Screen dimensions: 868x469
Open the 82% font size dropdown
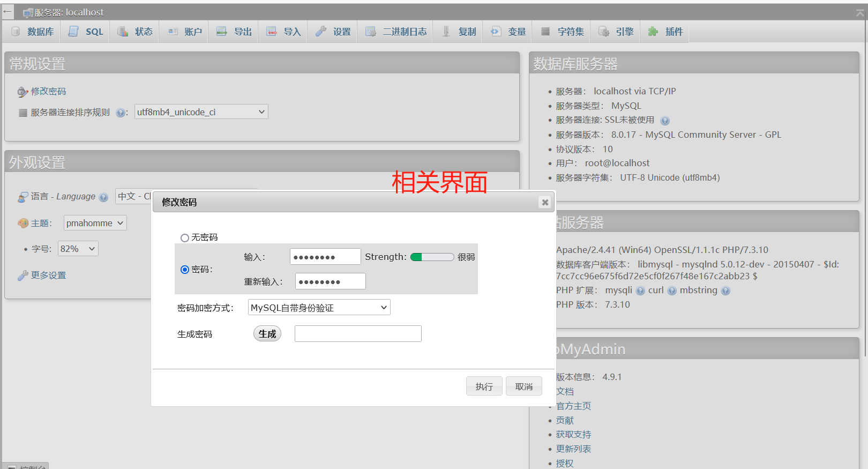pyautogui.click(x=78, y=249)
